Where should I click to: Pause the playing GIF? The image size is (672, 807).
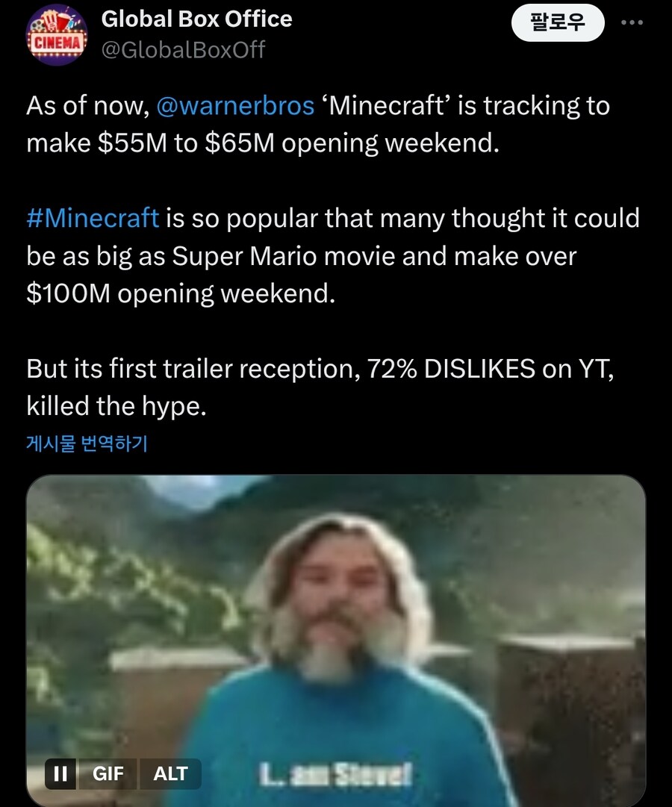pos(61,774)
